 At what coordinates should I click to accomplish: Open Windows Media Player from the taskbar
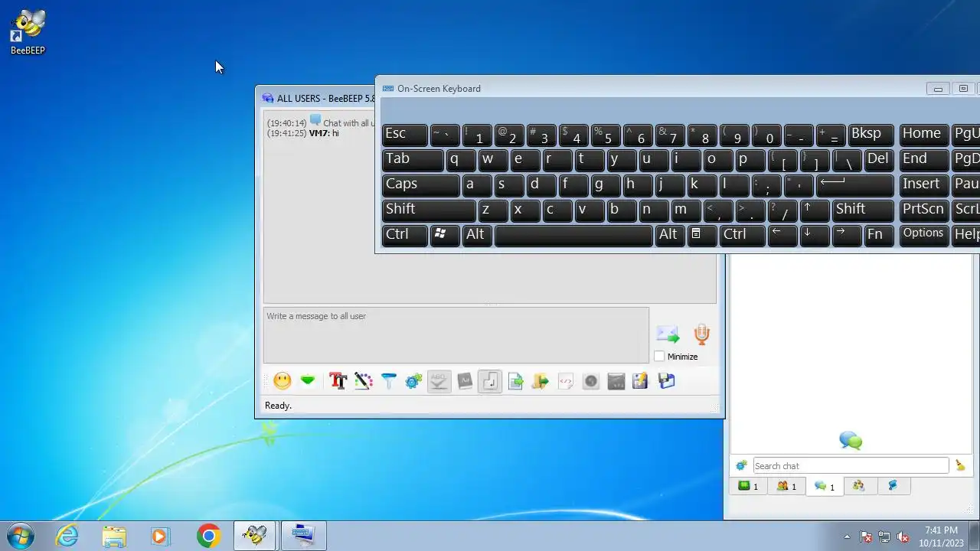point(160,536)
